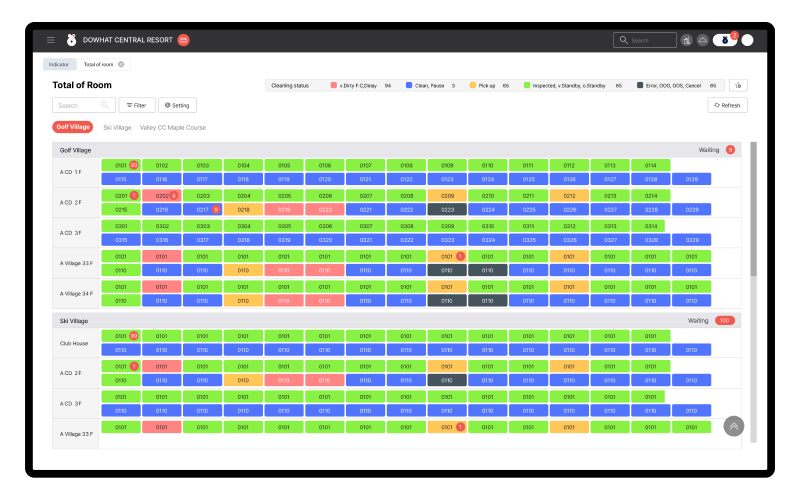The height and width of the screenshot is (500, 800).
Task: Select the Ski Village tab
Action: tap(117, 128)
